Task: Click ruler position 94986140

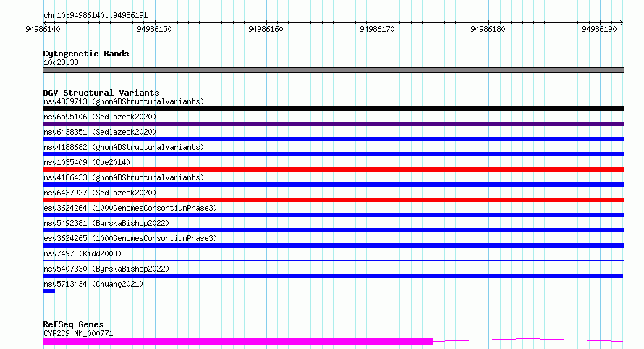Action: pyautogui.click(x=43, y=29)
